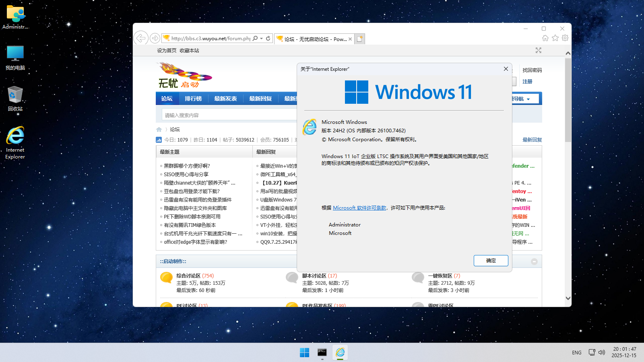Click the search magnifier in address bar
The width and height of the screenshot is (644, 362).
255,39
